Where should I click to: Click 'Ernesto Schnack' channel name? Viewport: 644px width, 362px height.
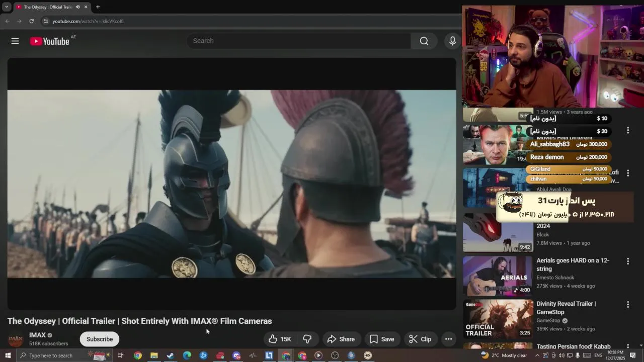pyautogui.click(x=555, y=278)
